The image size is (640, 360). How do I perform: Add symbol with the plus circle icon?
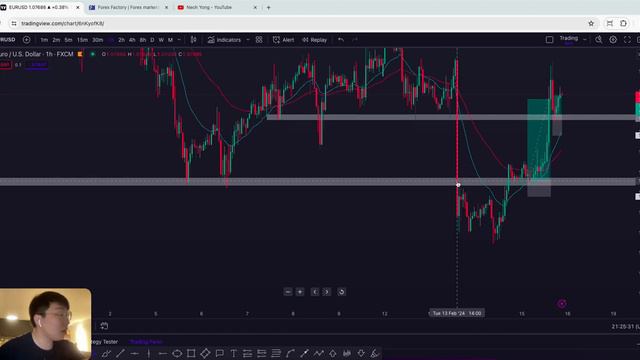(27, 40)
